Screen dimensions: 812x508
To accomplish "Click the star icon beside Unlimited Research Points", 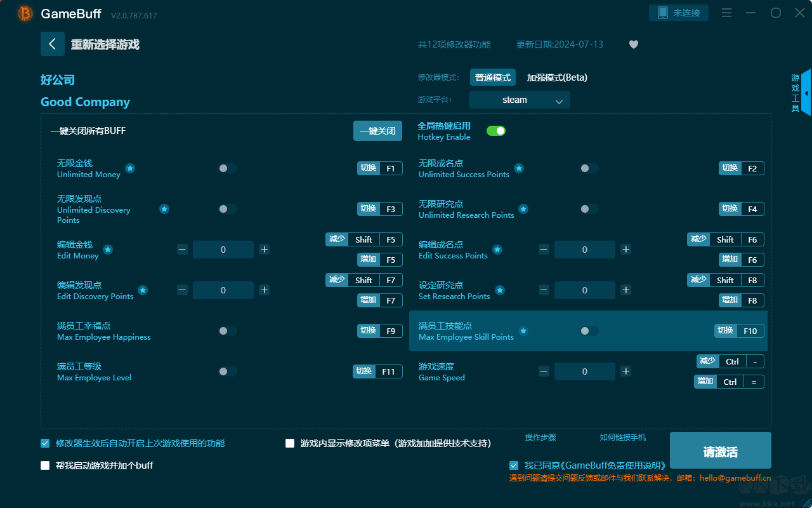I will pyautogui.click(x=523, y=209).
